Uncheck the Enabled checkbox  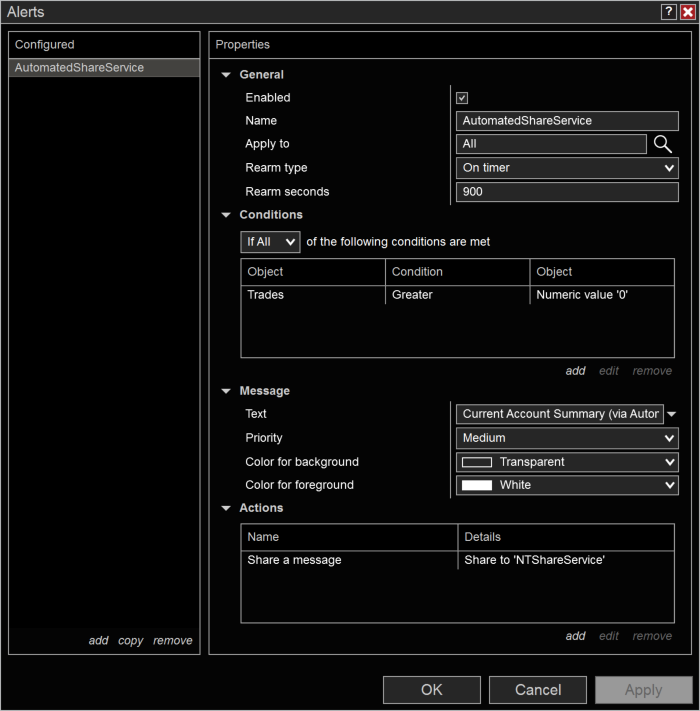462,98
